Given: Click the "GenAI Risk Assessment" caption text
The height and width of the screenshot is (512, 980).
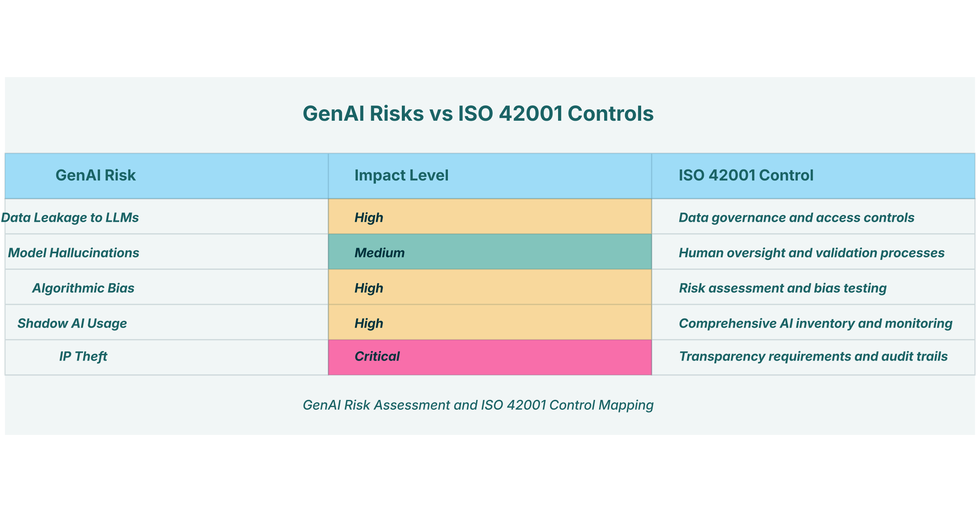Looking at the screenshot, I should (x=478, y=405).
